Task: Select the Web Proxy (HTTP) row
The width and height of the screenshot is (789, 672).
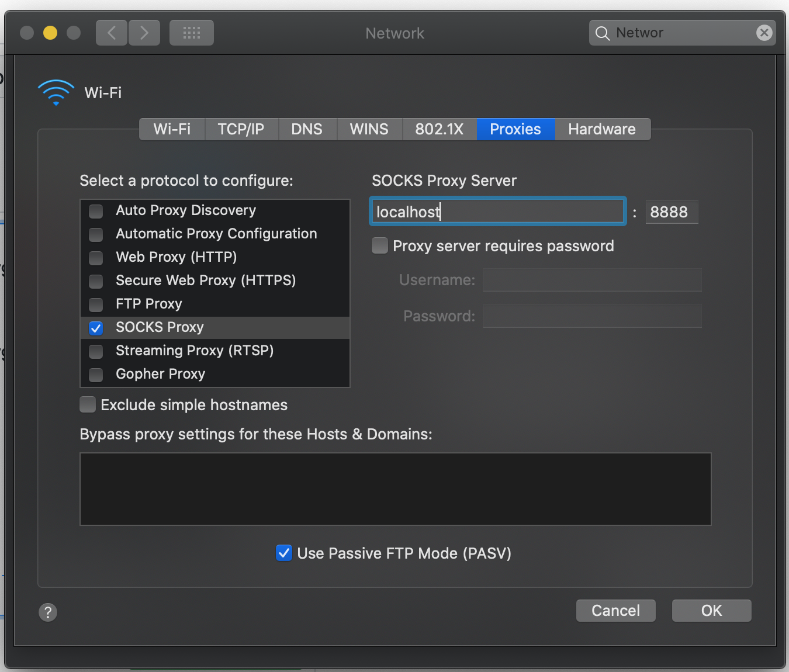Action: click(x=215, y=258)
